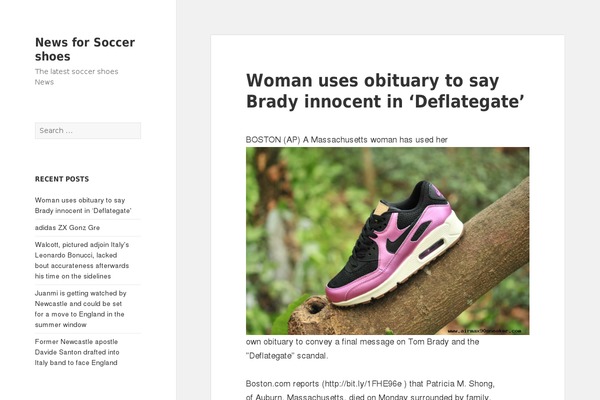Open the article headline about Brady and Deflategate
The image size is (600, 400).
385,91
